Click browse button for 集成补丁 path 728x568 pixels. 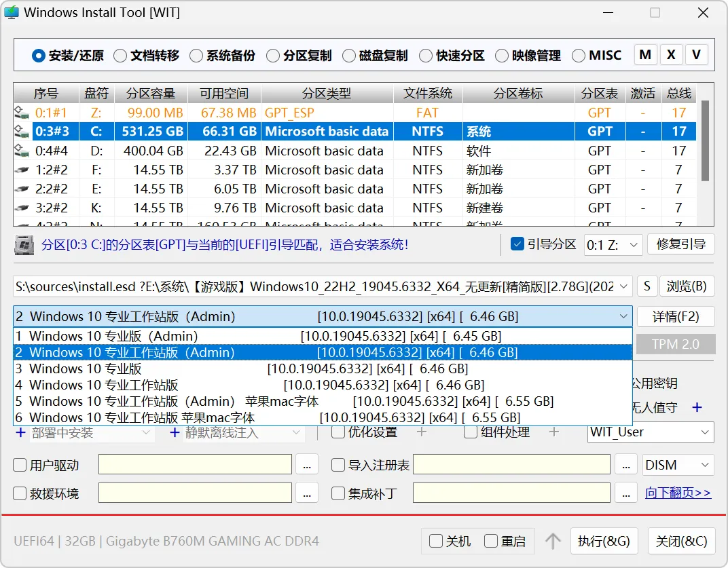[x=626, y=493]
